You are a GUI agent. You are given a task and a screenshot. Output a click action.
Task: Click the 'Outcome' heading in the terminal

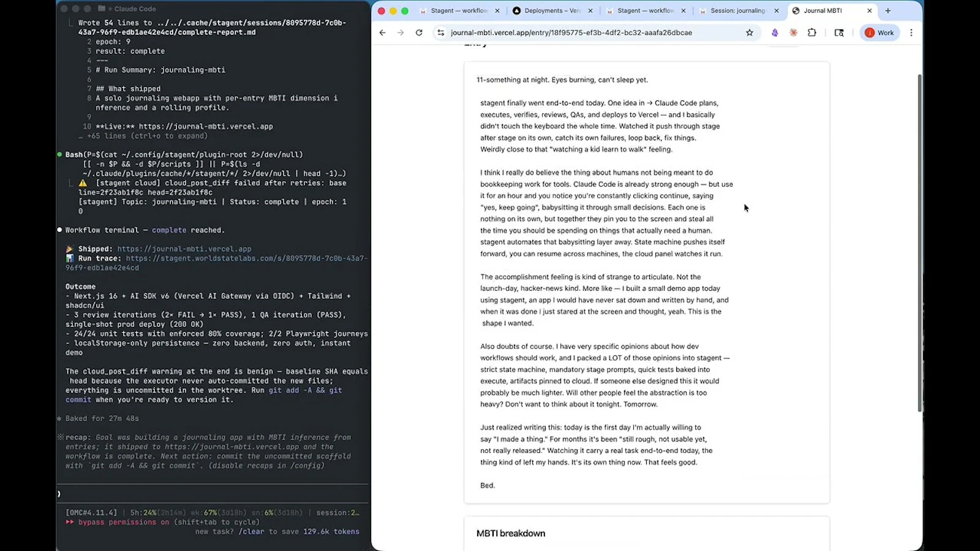point(80,287)
